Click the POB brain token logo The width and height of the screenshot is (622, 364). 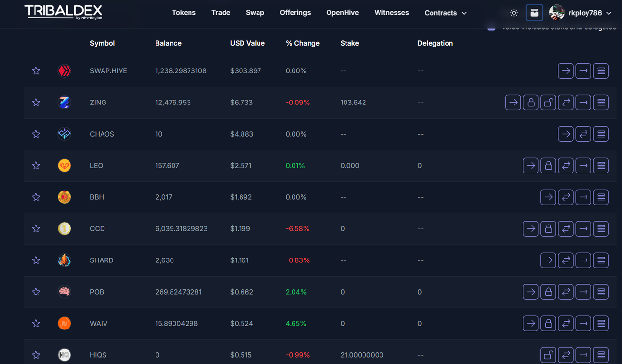(x=64, y=292)
